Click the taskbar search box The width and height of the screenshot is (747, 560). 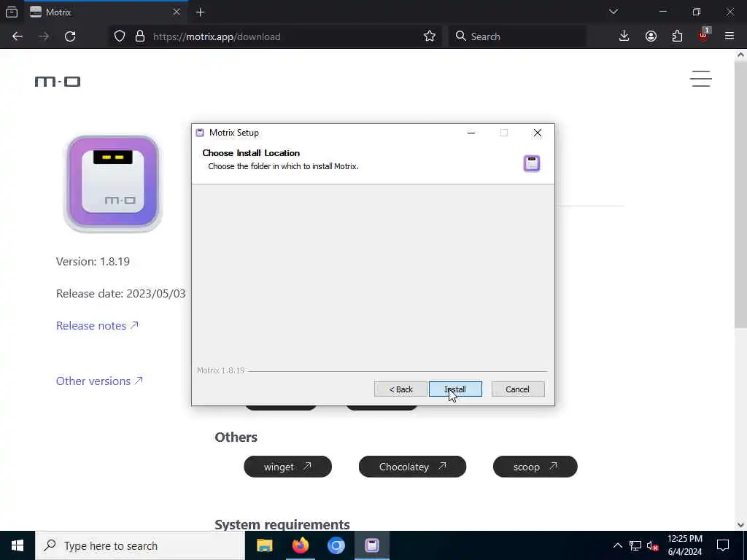pos(140,545)
